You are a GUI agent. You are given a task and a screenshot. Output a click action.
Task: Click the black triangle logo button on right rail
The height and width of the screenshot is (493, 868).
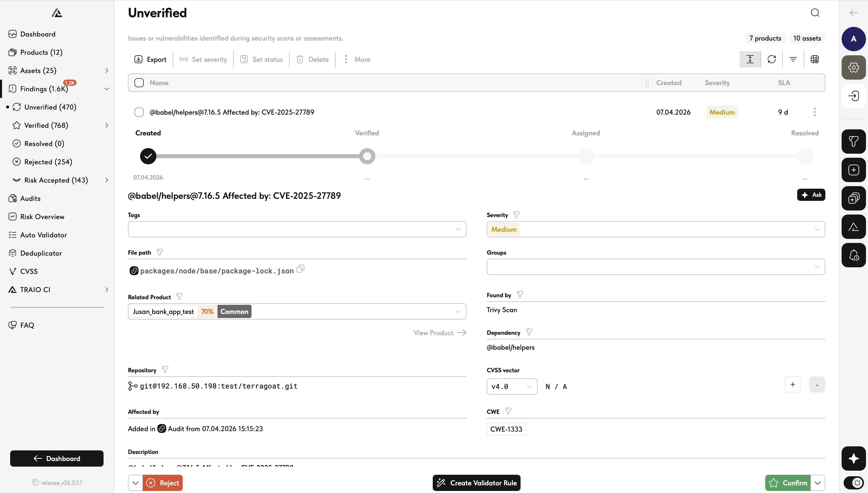pyautogui.click(x=854, y=227)
